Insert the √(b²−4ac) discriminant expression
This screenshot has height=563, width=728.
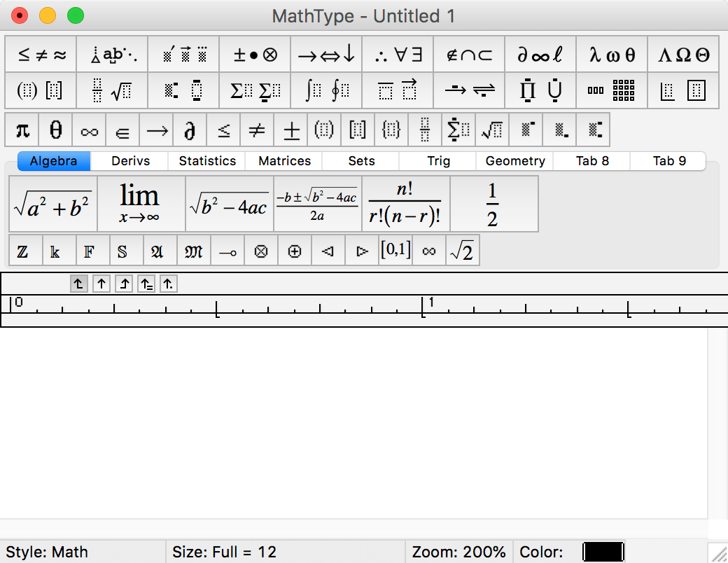pos(230,204)
